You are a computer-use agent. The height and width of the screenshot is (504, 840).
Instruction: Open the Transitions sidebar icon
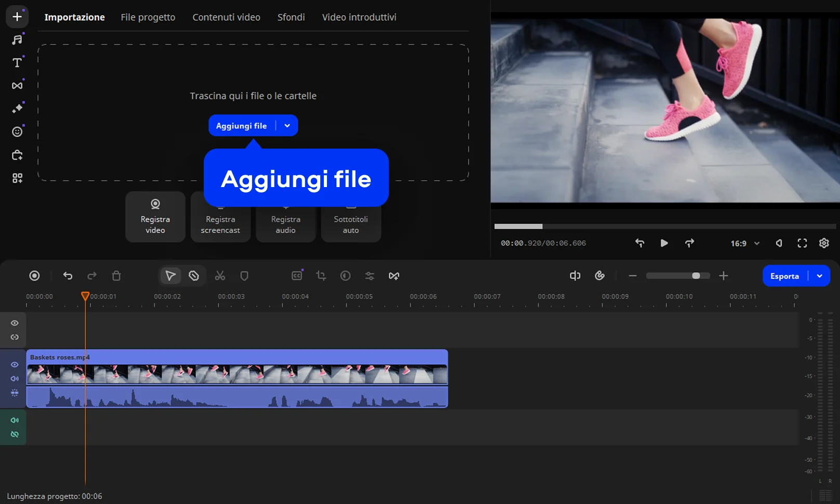[x=17, y=86]
